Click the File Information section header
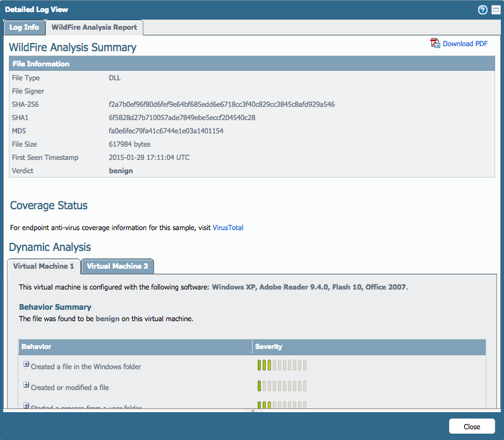This screenshot has width=504, height=440. [x=41, y=64]
